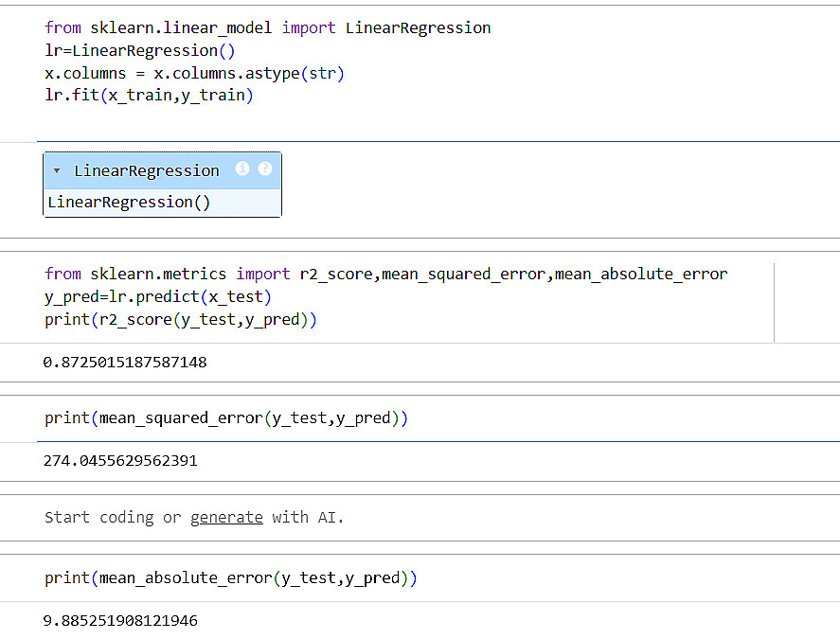Click the x.columns astype(str) code line
This screenshot has width=840, height=639.
click(194, 73)
